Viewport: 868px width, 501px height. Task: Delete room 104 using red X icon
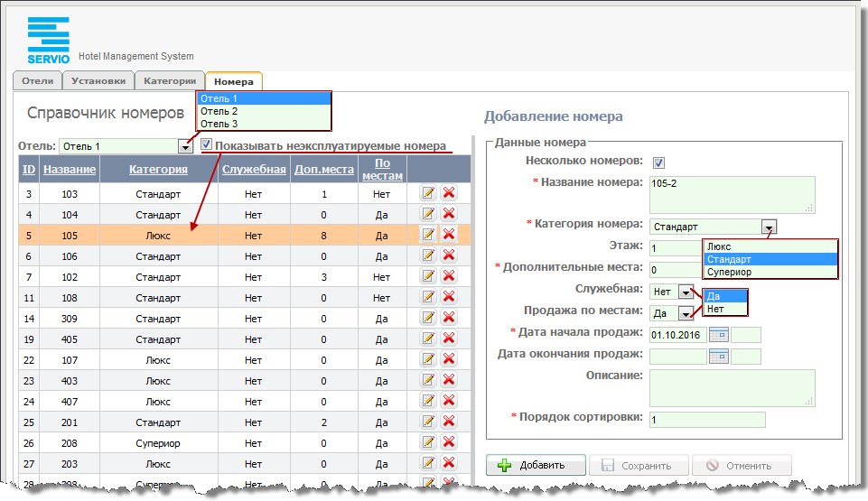coord(448,213)
